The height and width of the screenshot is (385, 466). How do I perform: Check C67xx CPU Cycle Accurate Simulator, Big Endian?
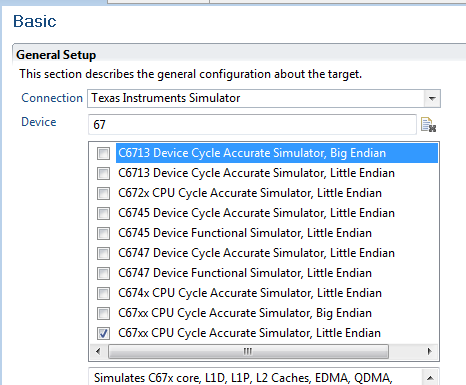tap(103, 313)
